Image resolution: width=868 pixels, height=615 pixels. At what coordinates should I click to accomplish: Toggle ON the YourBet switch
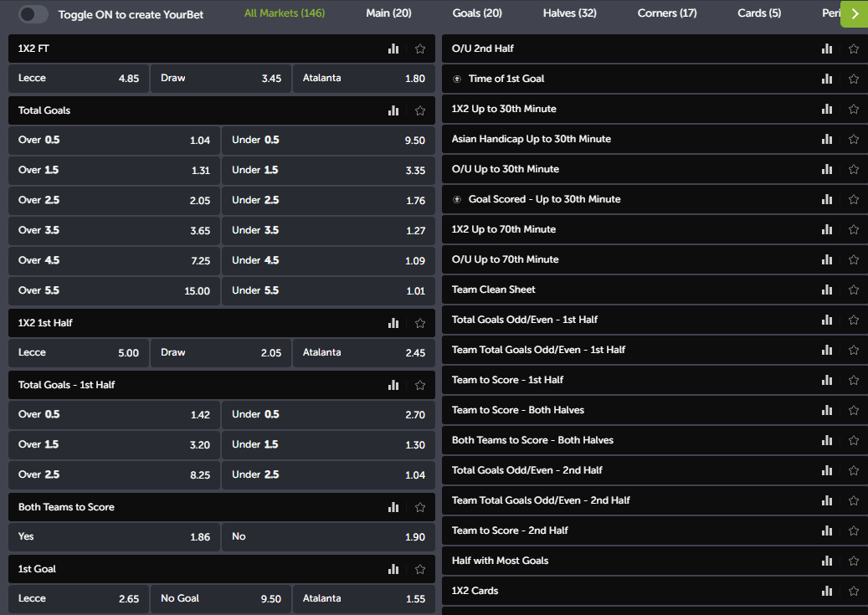[x=33, y=14]
